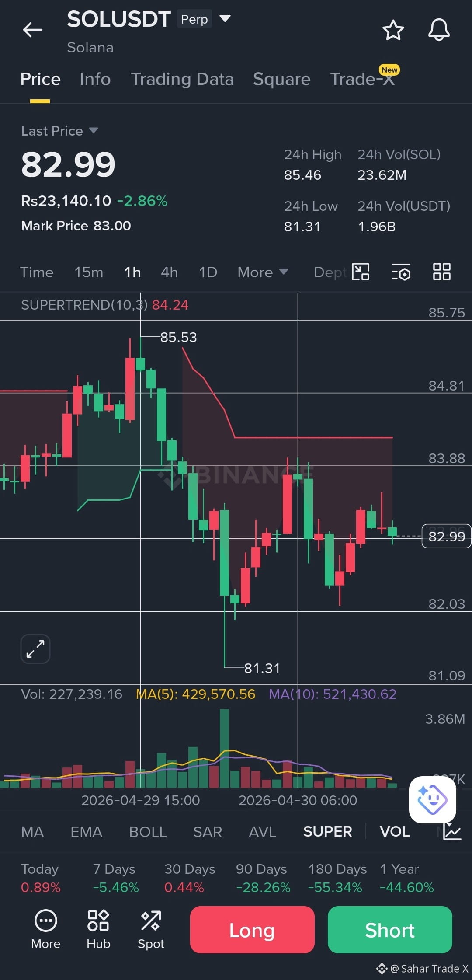Viewport: 472px width, 980px height.
Task: Open the chart picture-in-picture icon
Action: [361, 272]
